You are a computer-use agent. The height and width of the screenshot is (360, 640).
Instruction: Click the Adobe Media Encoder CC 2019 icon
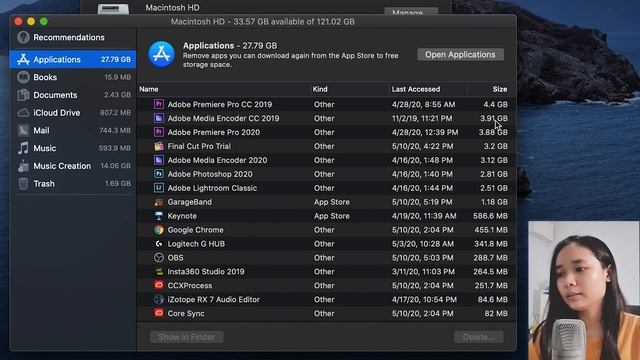tap(159, 118)
